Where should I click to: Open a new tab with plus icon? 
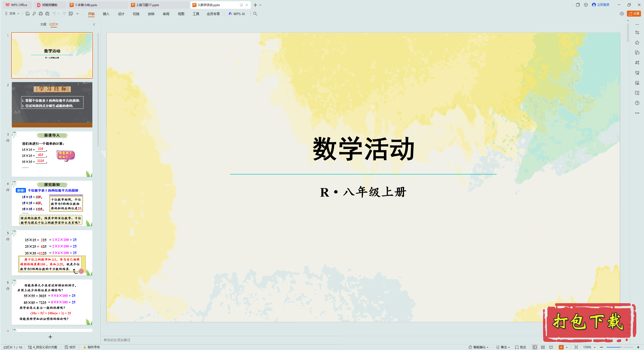coord(255,5)
